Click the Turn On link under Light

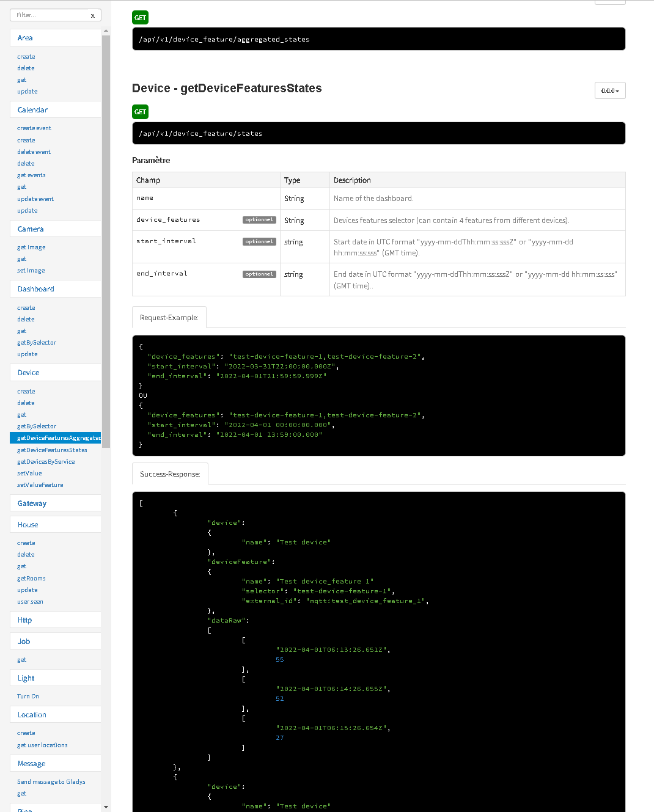pyautogui.click(x=28, y=697)
